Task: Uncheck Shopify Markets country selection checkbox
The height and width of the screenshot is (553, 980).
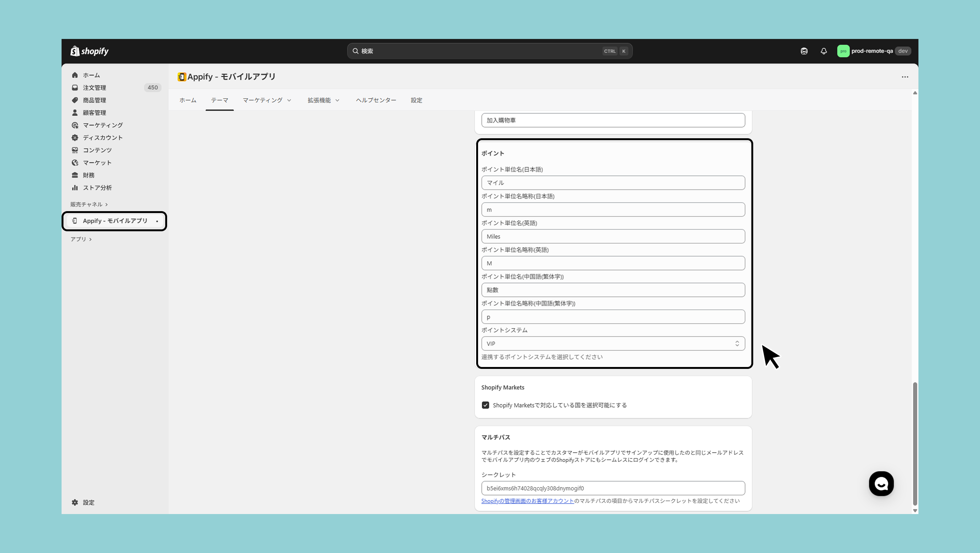Action: coord(485,405)
